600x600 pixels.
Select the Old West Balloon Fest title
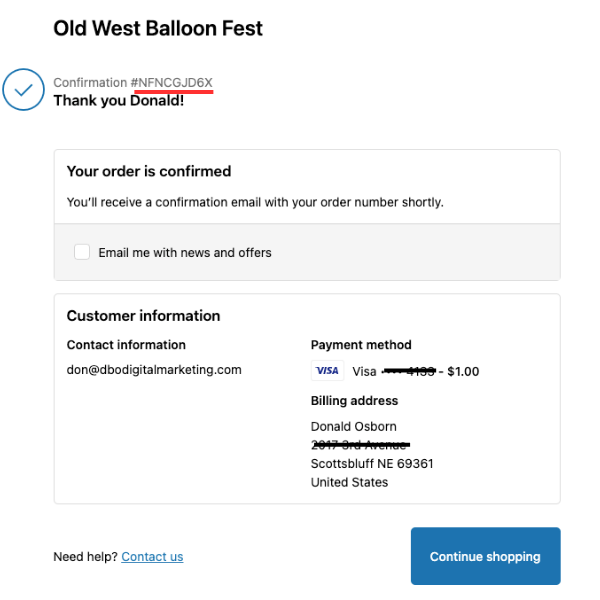click(x=158, y=28)
